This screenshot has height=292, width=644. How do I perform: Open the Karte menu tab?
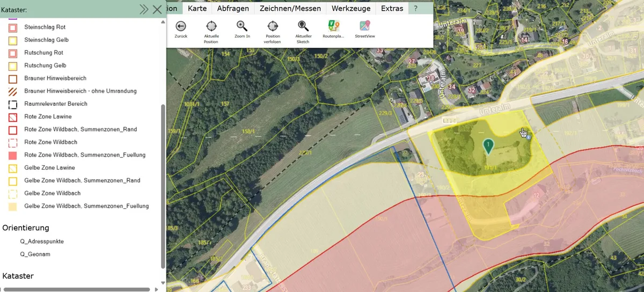(197, 9)
